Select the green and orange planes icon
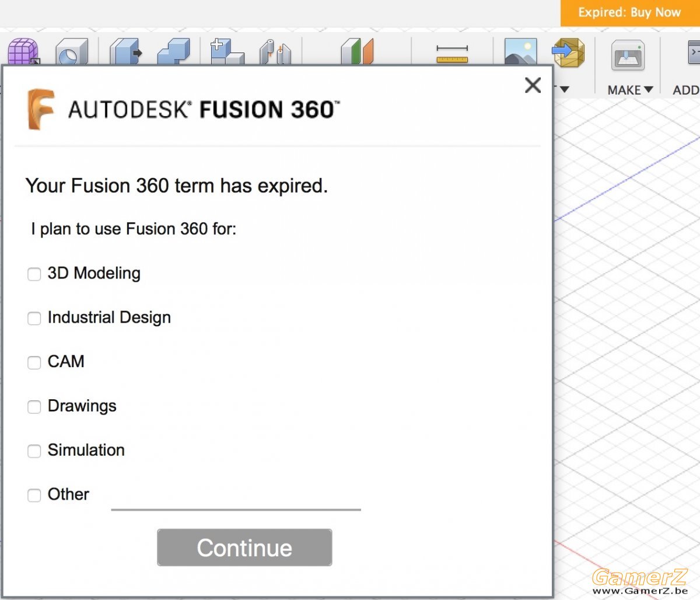 (357, 51)
